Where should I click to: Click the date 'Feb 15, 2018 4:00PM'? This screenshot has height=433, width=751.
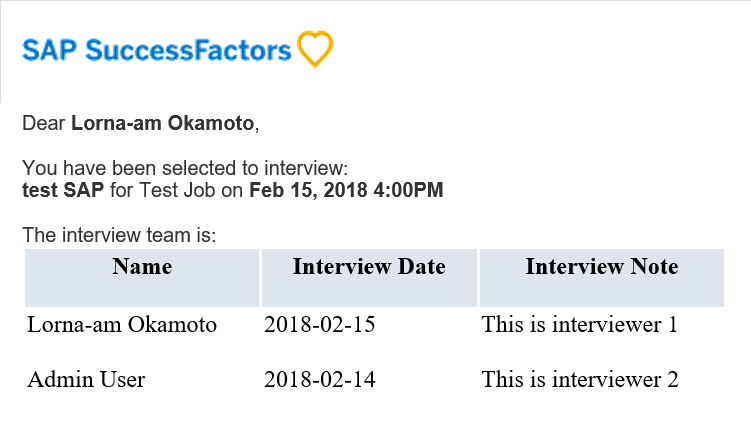(346, 190)
